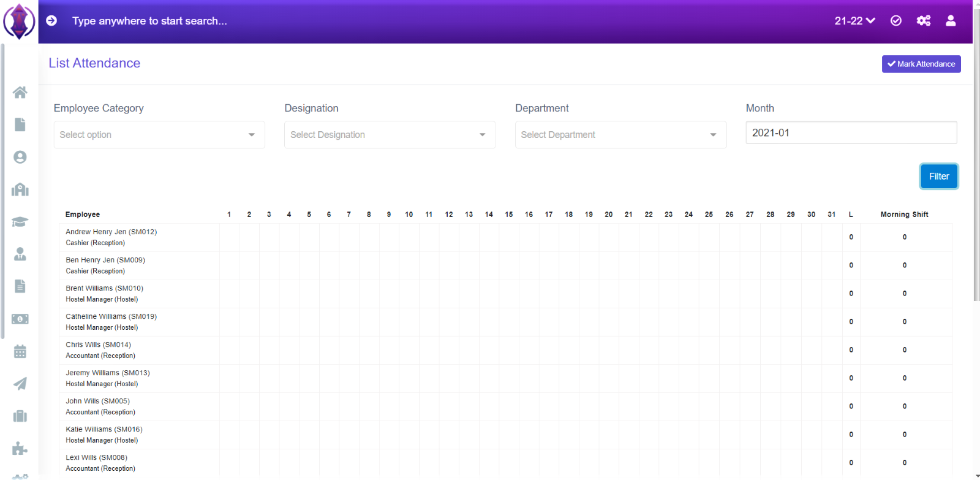The image size is (980, 480).
Task: Click the Mark Attendance button
Action: tap(921, 64)
